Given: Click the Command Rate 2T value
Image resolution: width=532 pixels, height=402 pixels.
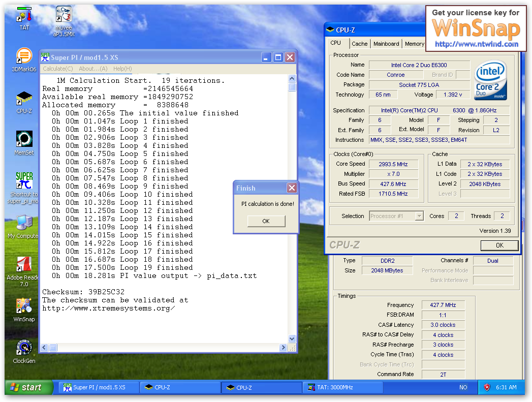Looking at the screenshot, I should (x=443, y=375).
